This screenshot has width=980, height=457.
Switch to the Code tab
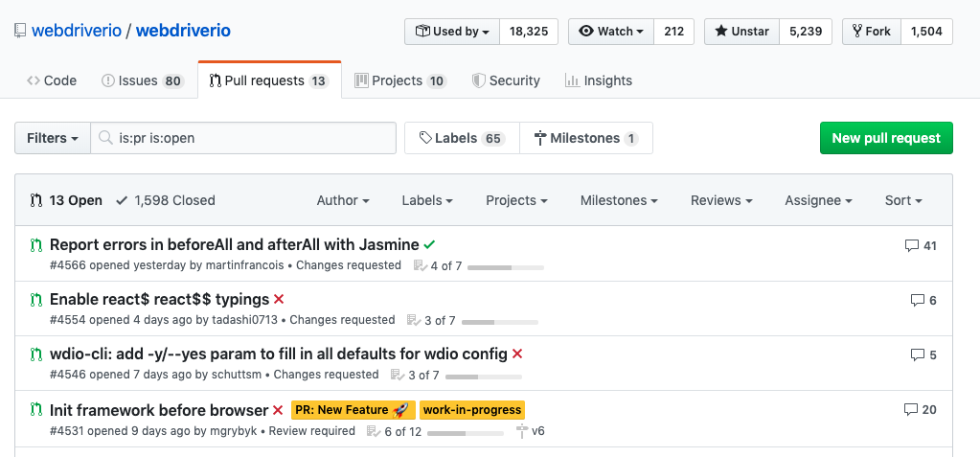click(x=51, y=80)
